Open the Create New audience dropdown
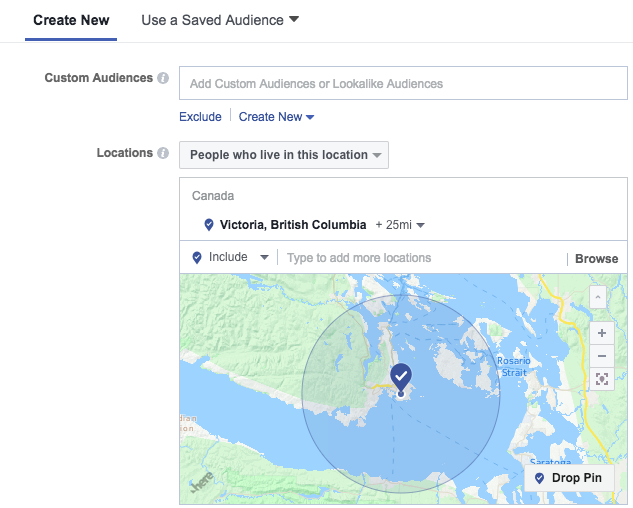 (x=277, y=117)
